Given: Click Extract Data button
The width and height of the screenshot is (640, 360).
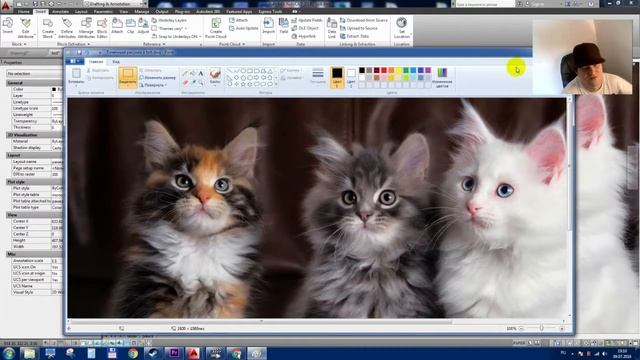Looking at the screenshot, I should 354,36.
